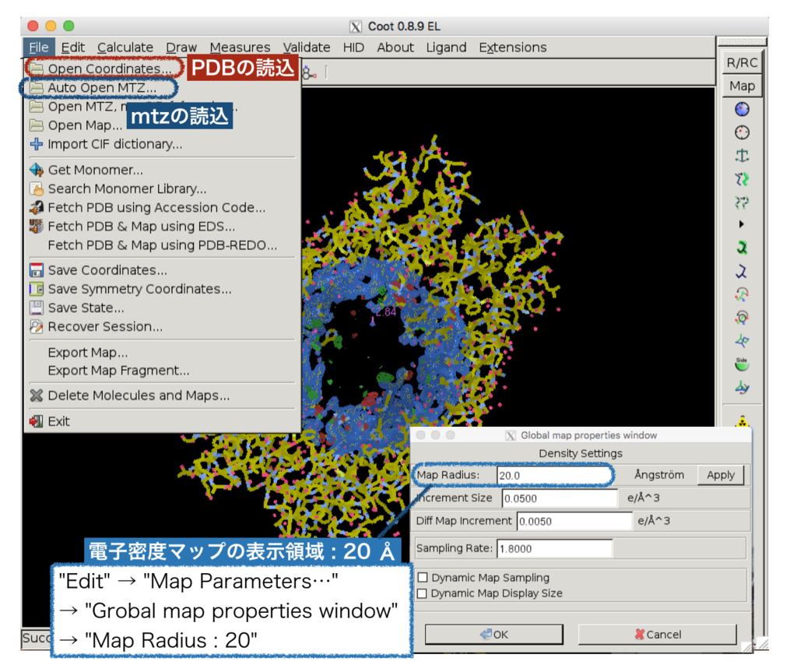Select the Edit Backbone Torsions icon
The image size is (797, 672).
[x=742, y=388]
